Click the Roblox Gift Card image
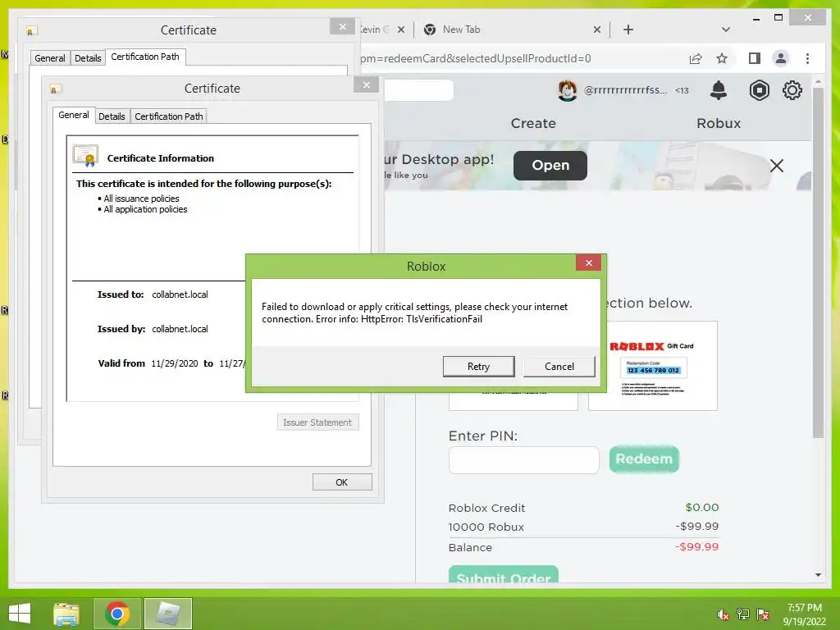This screenshot has height=630, width=840. pyautogui.click(x=652, y=366)
